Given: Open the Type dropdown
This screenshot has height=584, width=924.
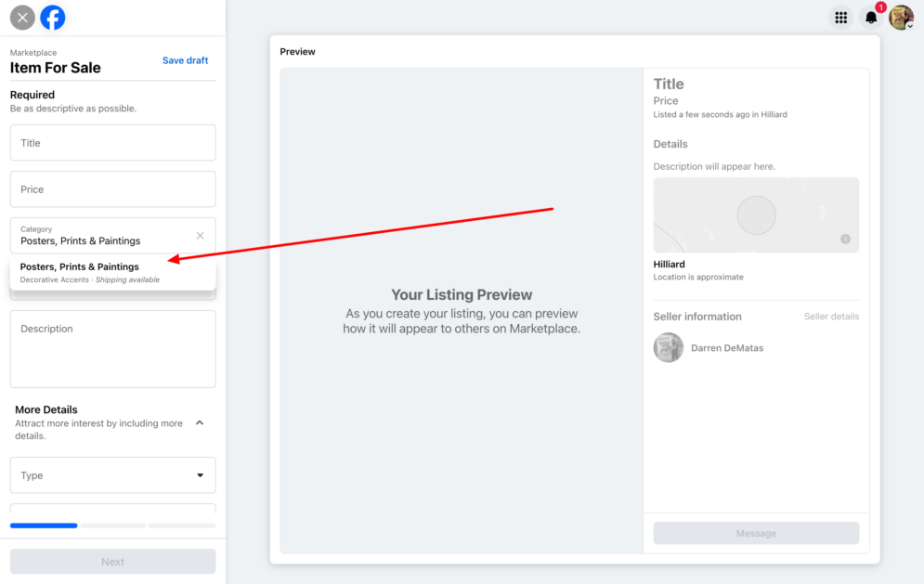Looking at the screenshot, I should point(112,475).
